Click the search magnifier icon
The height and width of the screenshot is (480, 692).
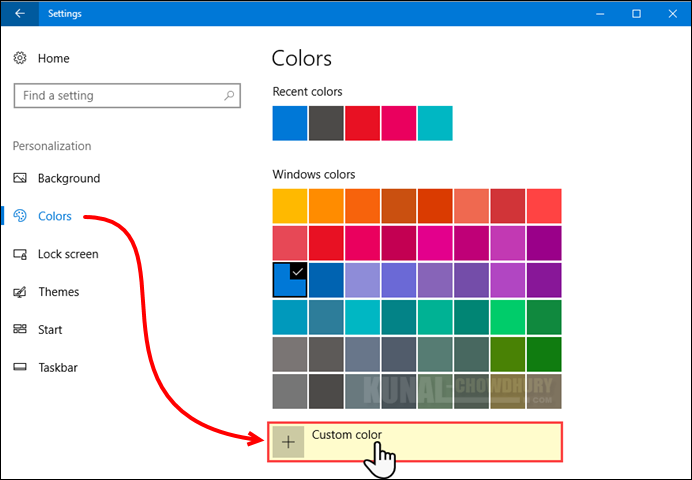click(229, 95)
